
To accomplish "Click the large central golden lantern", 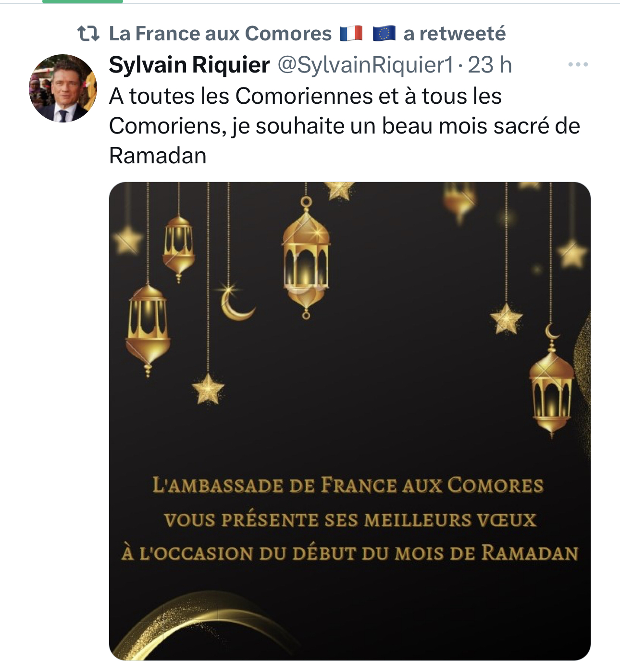I will click(x=306, y=259).
